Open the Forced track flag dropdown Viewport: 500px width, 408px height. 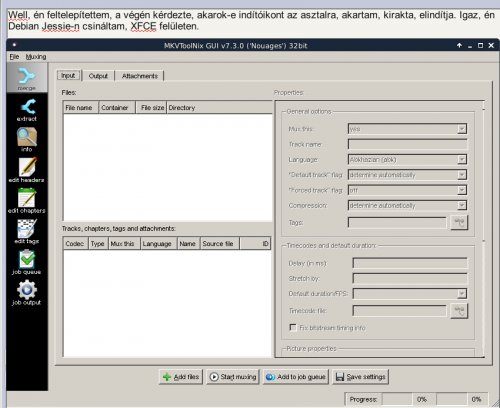point(407,190)
